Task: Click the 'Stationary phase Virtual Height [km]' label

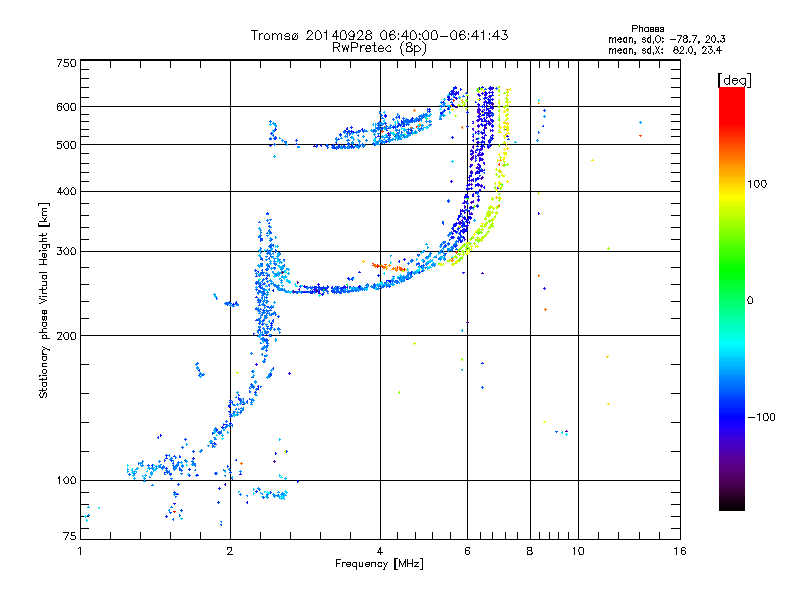Action: click(x=44, y=300)
